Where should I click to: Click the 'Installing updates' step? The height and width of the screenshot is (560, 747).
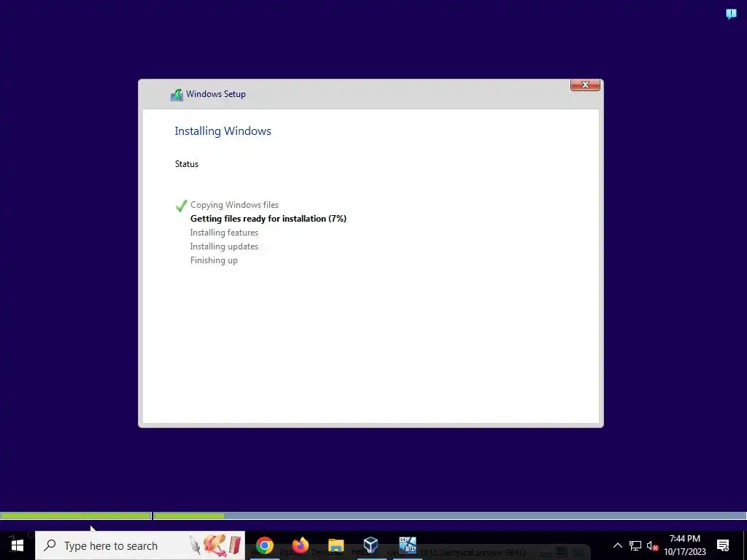pyautogui.click(x=224, y=246)
